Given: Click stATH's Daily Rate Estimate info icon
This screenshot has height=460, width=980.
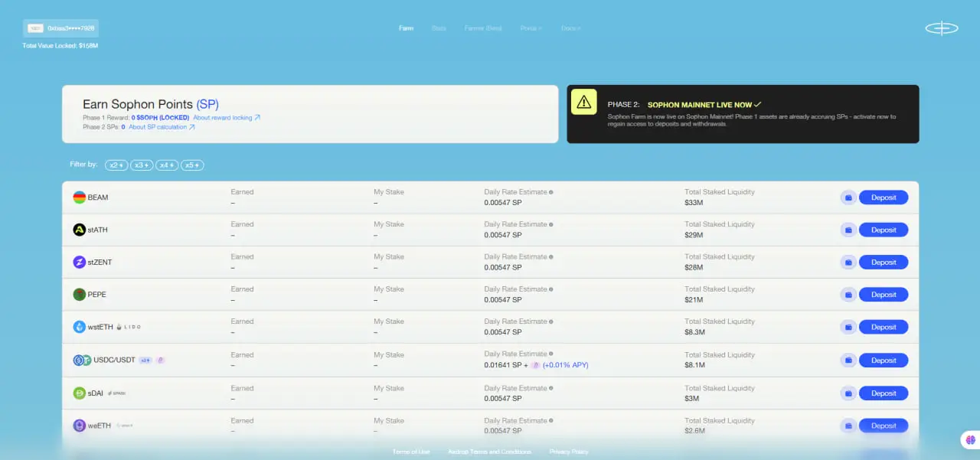Looking at the screenshot, I should click(551, 224).
